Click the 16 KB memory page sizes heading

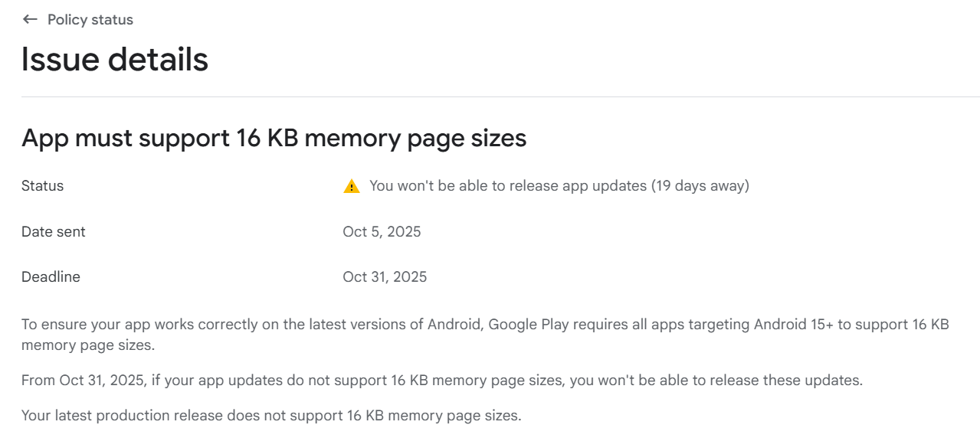[274, 138]
